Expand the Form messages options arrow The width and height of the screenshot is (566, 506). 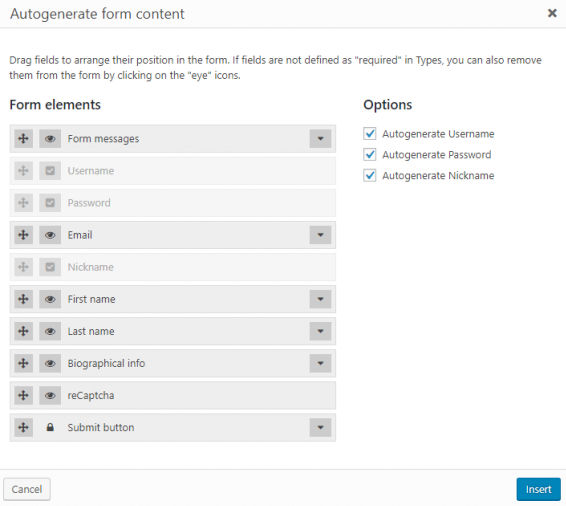320,139
